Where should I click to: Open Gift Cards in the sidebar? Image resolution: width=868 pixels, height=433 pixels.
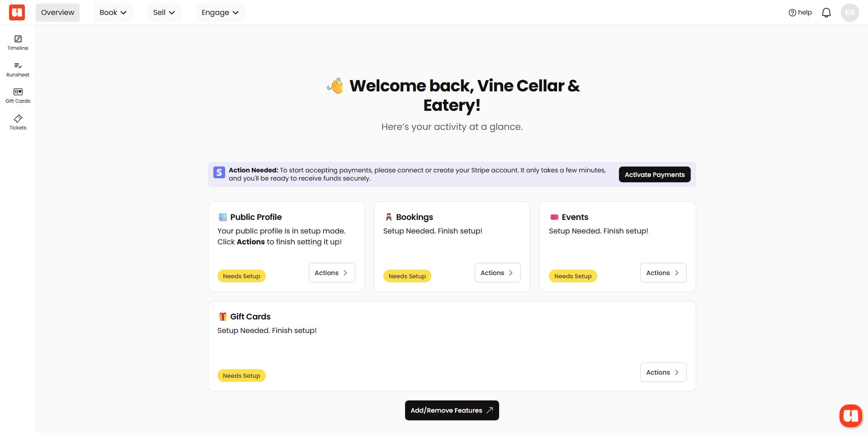click(x=18, y=95)
